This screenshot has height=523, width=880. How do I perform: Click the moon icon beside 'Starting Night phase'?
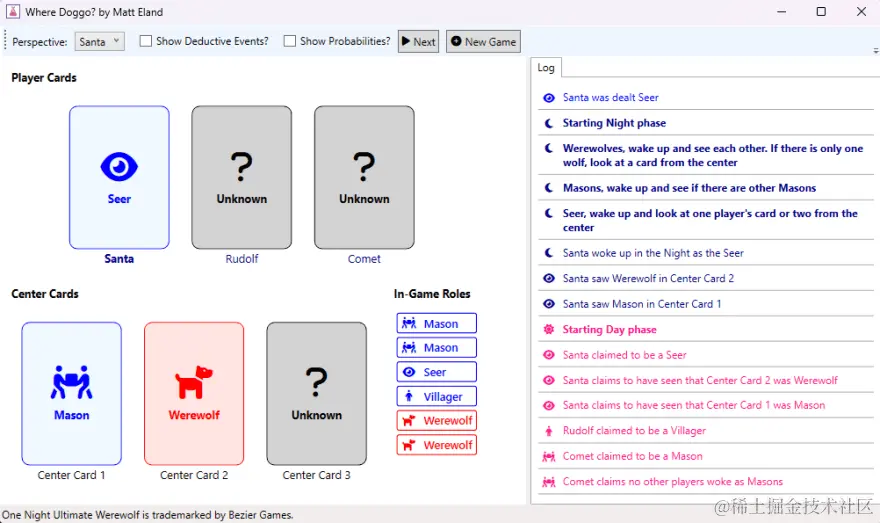[x=549, y=123]
